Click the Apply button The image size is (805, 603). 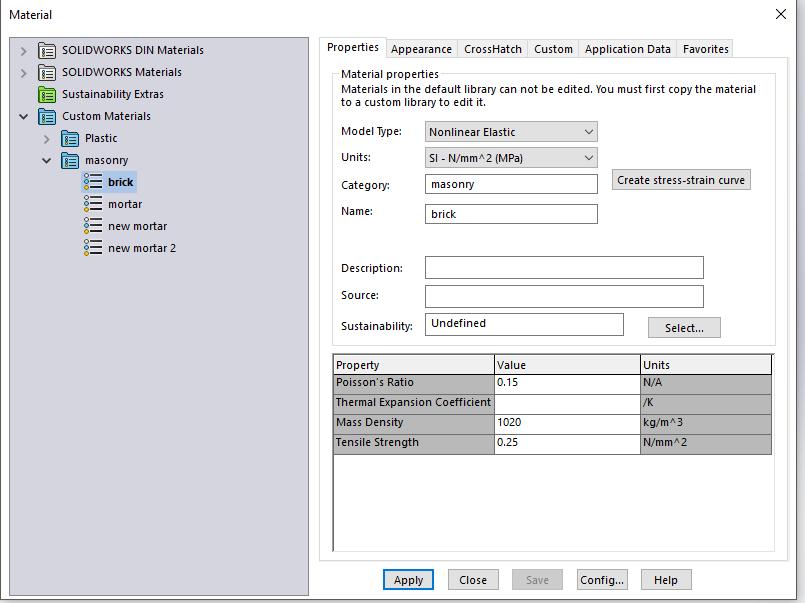point(408,580)
